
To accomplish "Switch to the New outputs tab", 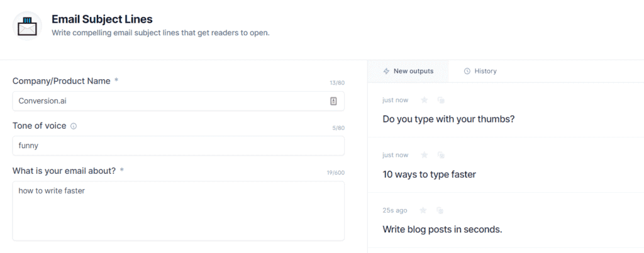I will (408, 71).
